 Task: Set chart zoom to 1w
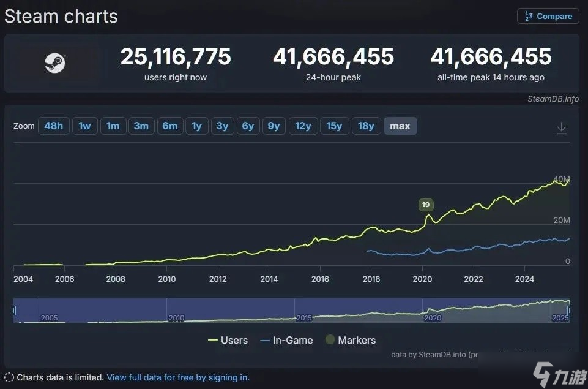pos(84,126)
